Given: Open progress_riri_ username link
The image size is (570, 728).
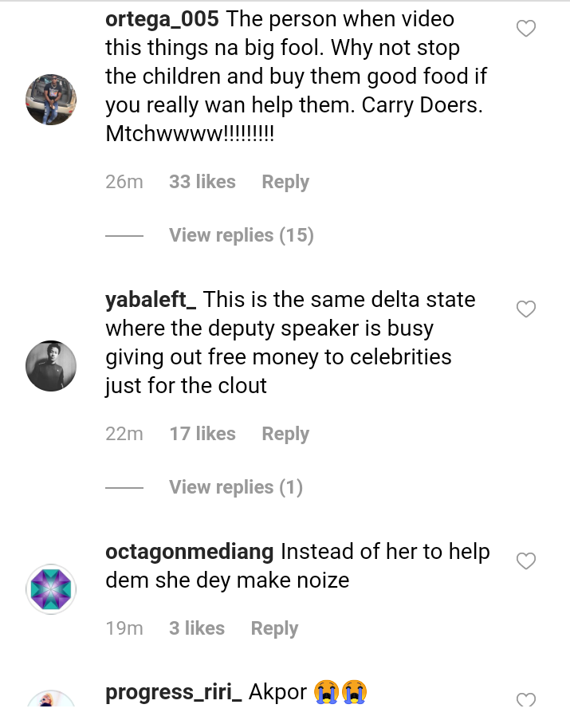Looking at the screenshot, I should (173, 692).
